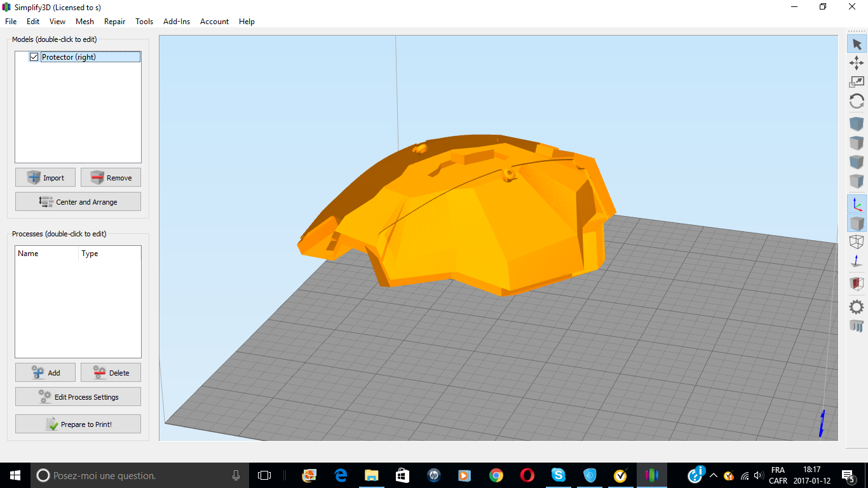Click the Edit Process Settings button
The image size is (868, 488).
(x=78, y=397)
